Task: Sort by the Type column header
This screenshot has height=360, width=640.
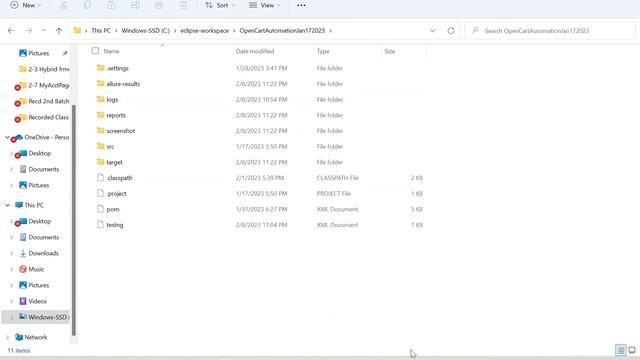Action: pos(323,51)
